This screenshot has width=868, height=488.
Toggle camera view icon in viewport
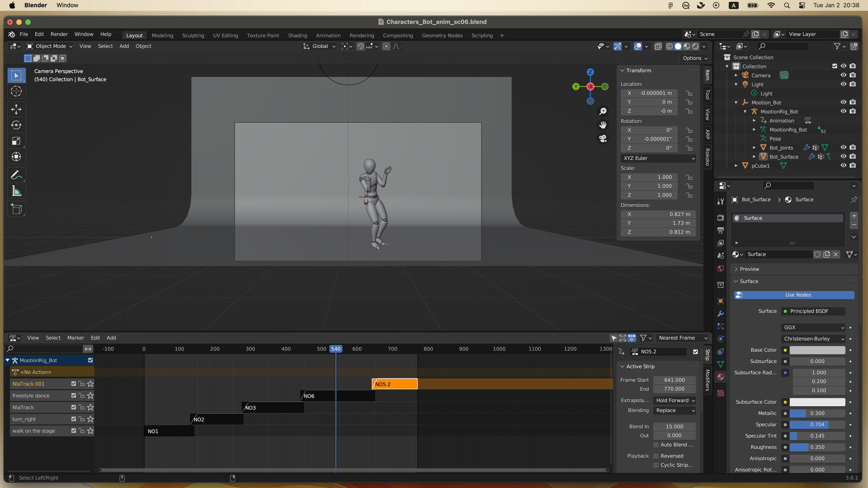coord(603,138)
